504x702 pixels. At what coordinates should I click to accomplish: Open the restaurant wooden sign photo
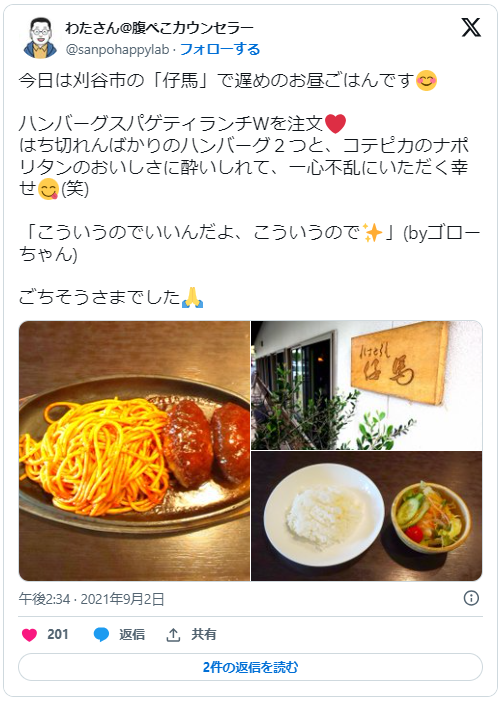[x=367, y=385]
